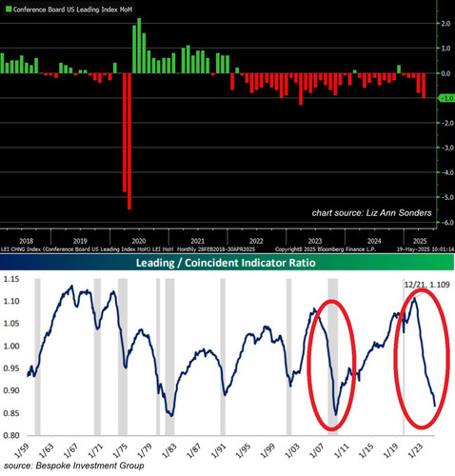
Task: Click the "12/21, 1.109" peak annotation
Action: pyautogui.click(x=426, y=285)
